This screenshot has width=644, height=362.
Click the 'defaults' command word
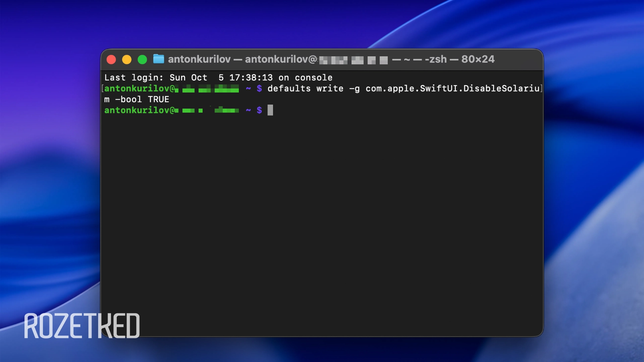pyautogui.click(x=289, y=88)
